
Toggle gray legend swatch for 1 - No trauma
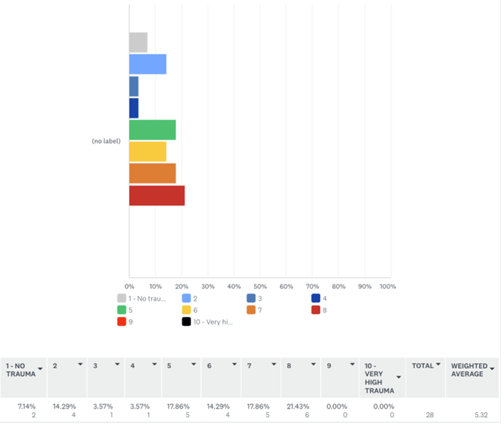click(x=122, y=298)
